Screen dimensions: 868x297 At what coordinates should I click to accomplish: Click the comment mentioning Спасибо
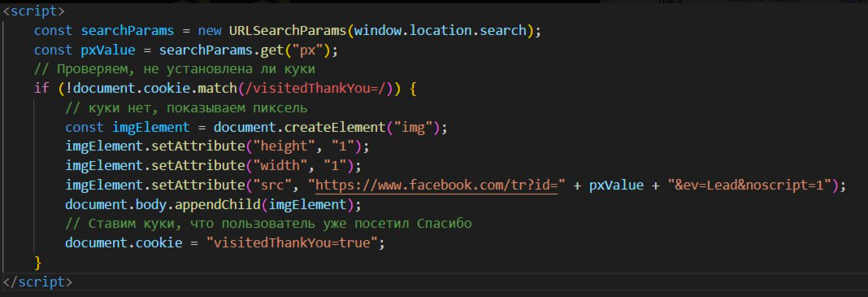[x=268, y=223]
